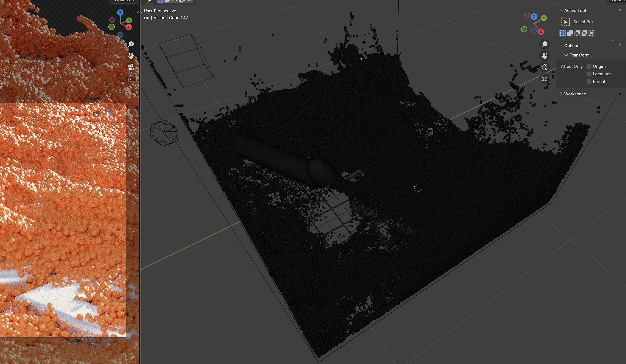Viewport: 626px width, 364px height.
Task: Click the (45) Vision | Cube.147 label
Action: point(166,18)
